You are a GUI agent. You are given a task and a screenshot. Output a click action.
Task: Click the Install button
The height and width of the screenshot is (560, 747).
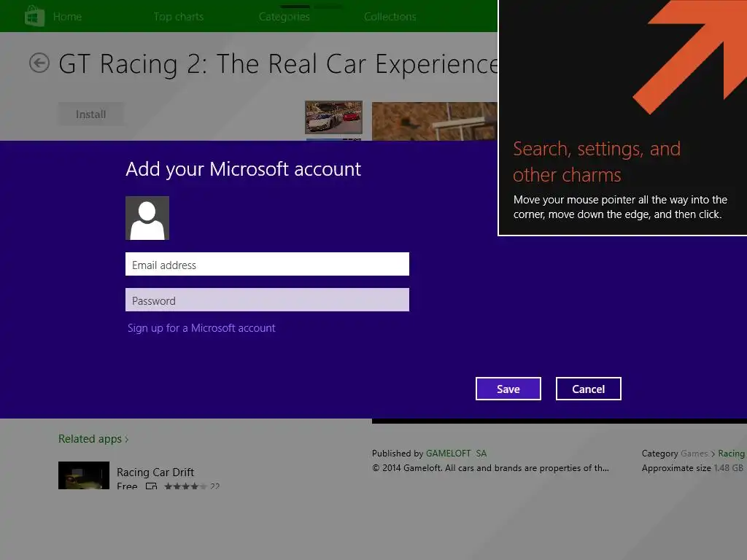pyautogui.click(x=91, y=114)
